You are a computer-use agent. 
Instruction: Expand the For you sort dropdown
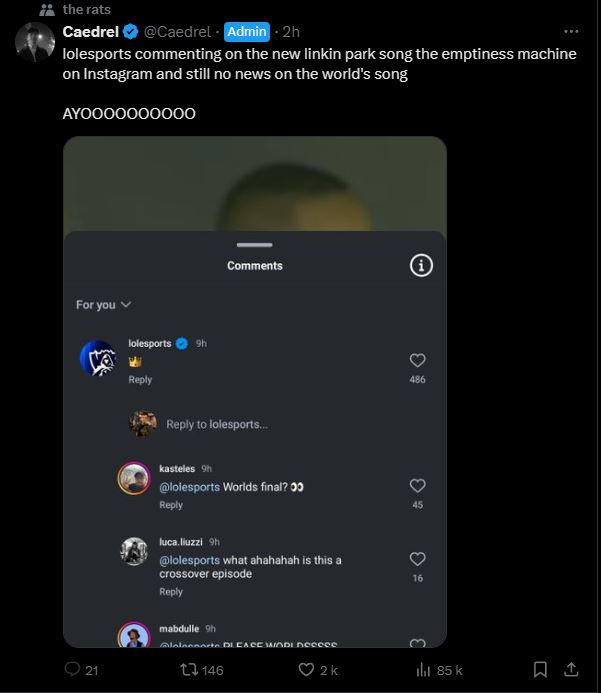[103, 305]
